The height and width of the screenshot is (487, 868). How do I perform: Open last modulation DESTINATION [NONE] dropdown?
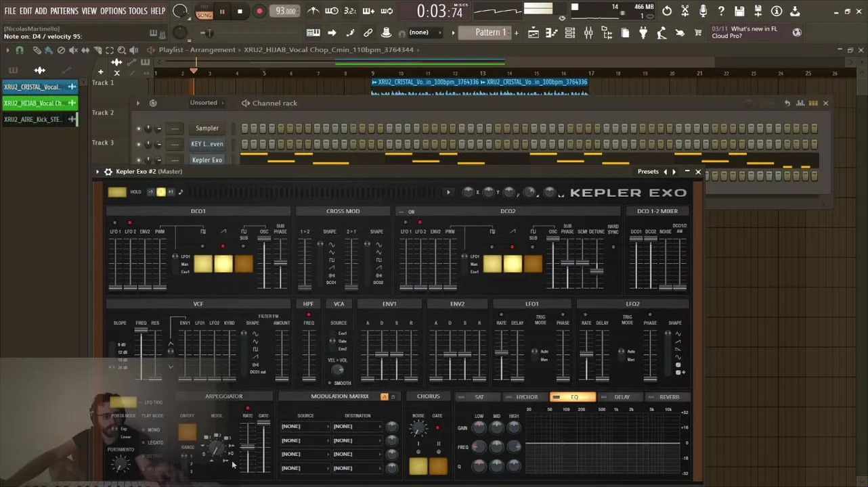pos(356,468)
